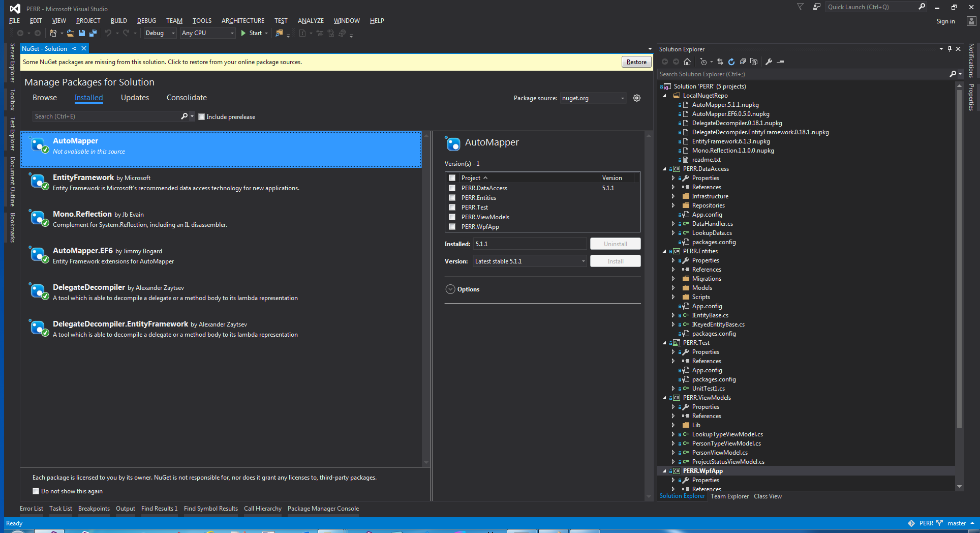
Task: Open the Any CPU platform dropdown
Action: [x=208, y=33]
